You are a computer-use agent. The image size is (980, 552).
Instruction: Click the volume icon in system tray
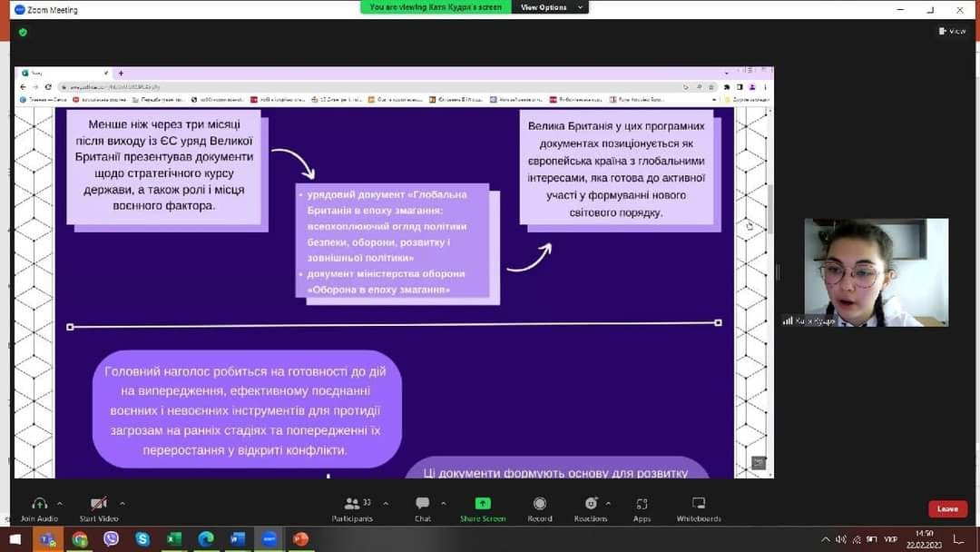841,539
